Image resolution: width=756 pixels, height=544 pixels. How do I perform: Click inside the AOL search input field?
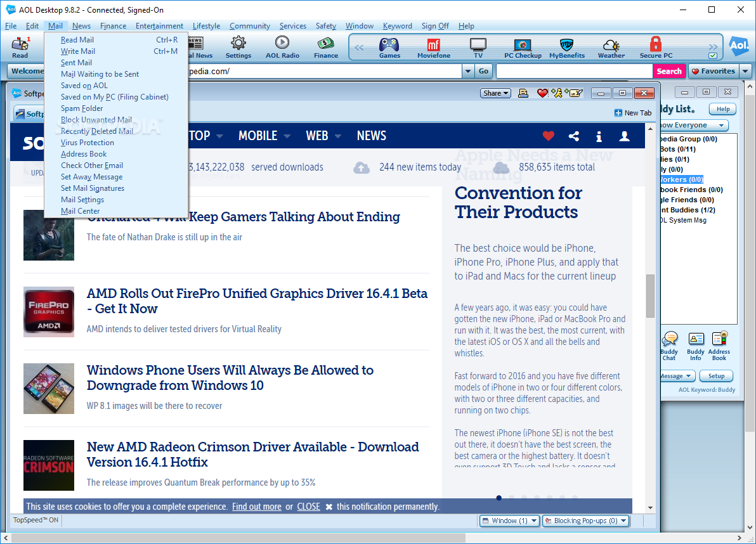click(x=574, y=71)
